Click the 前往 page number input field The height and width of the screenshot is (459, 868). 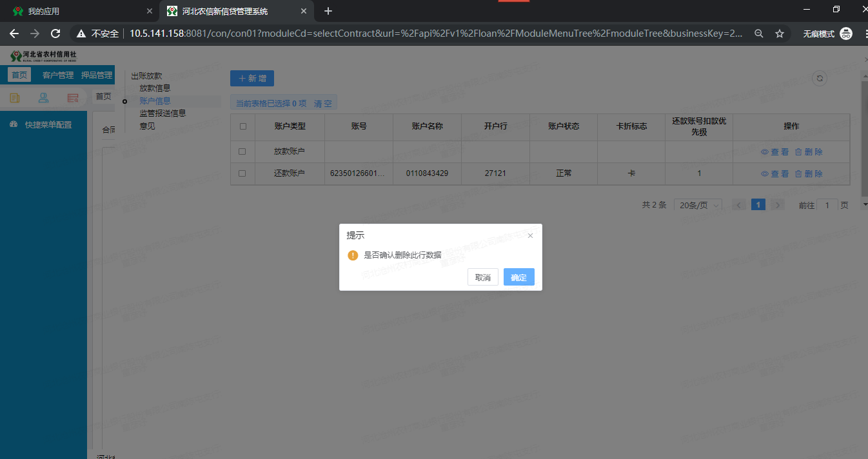(827, 204)
